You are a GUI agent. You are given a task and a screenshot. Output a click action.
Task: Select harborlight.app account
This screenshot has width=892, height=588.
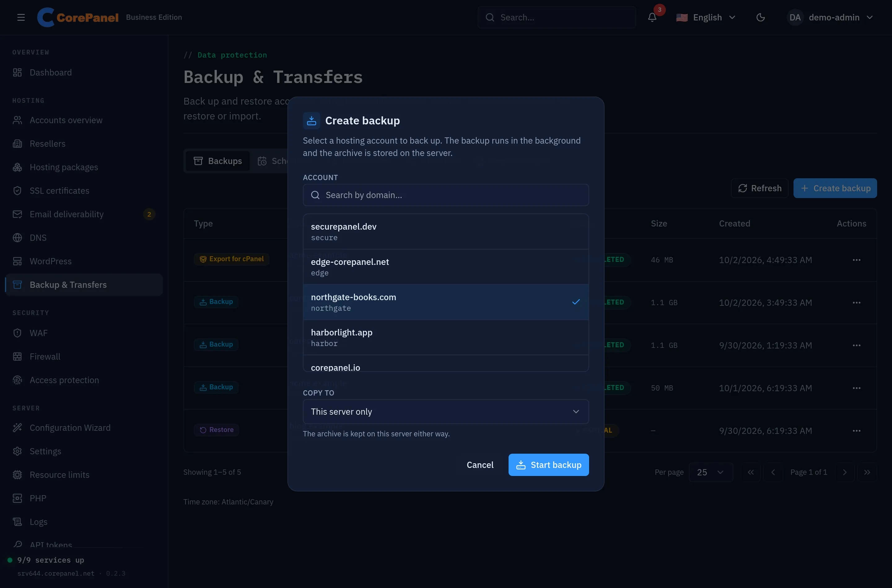(x=445, y=338)
